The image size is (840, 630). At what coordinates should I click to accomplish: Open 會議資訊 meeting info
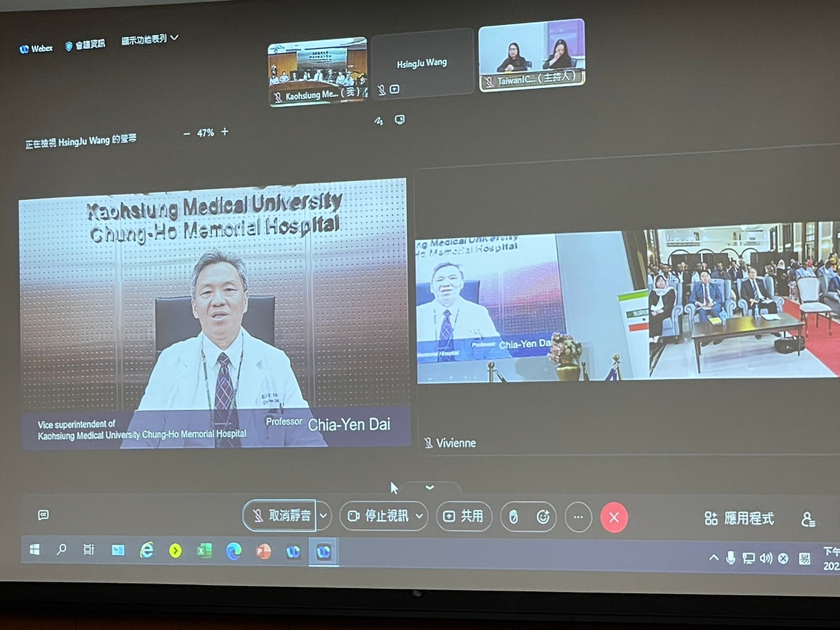pyautogui.click(x=85, y=45)
